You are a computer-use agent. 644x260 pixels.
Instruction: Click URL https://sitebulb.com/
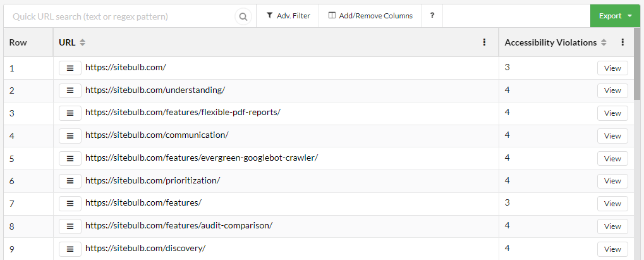click(126, 67)
